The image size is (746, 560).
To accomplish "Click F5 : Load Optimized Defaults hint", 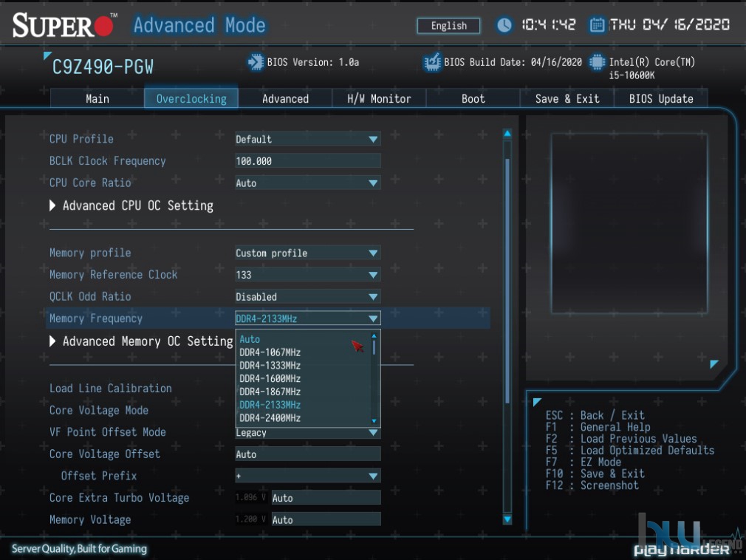I will point(629,450).
